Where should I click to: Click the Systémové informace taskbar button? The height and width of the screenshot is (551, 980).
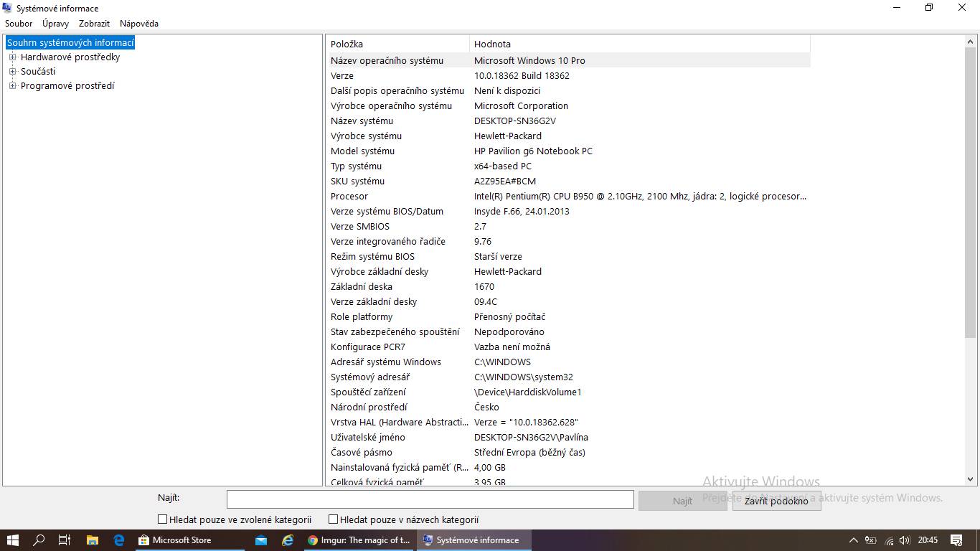click(473, 540)
